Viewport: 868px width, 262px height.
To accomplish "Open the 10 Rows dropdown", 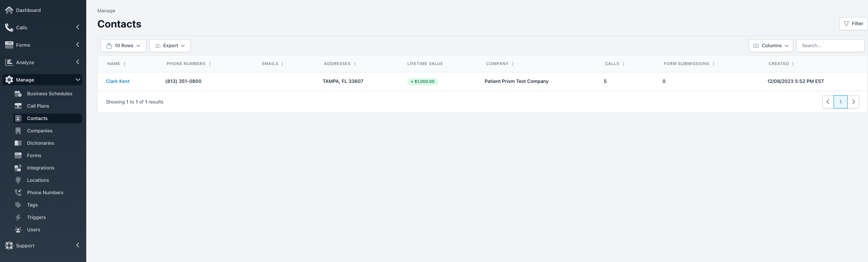I will (123, 46).
